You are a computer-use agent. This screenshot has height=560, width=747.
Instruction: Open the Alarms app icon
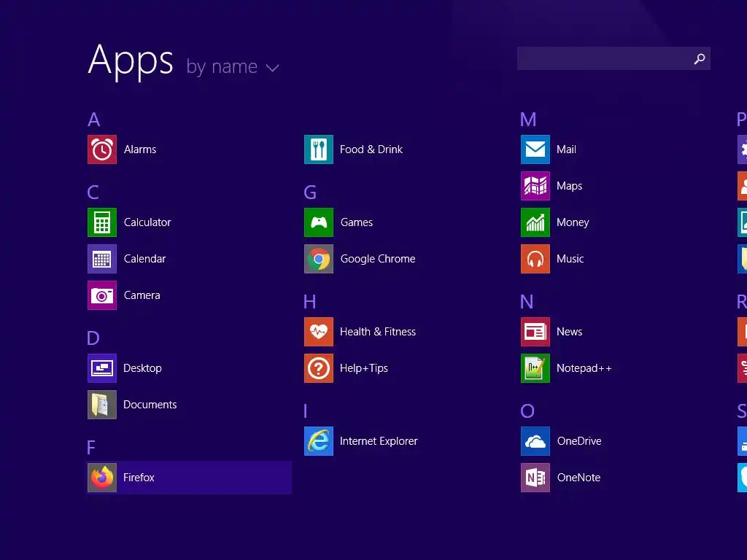(x=102, y=149)
